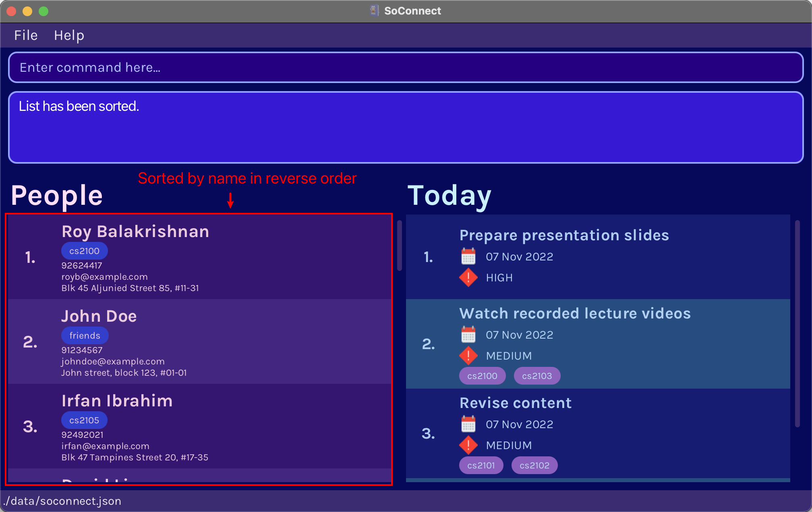
Task: Click address John street, block 123
Action: click(x=124, y=373)
